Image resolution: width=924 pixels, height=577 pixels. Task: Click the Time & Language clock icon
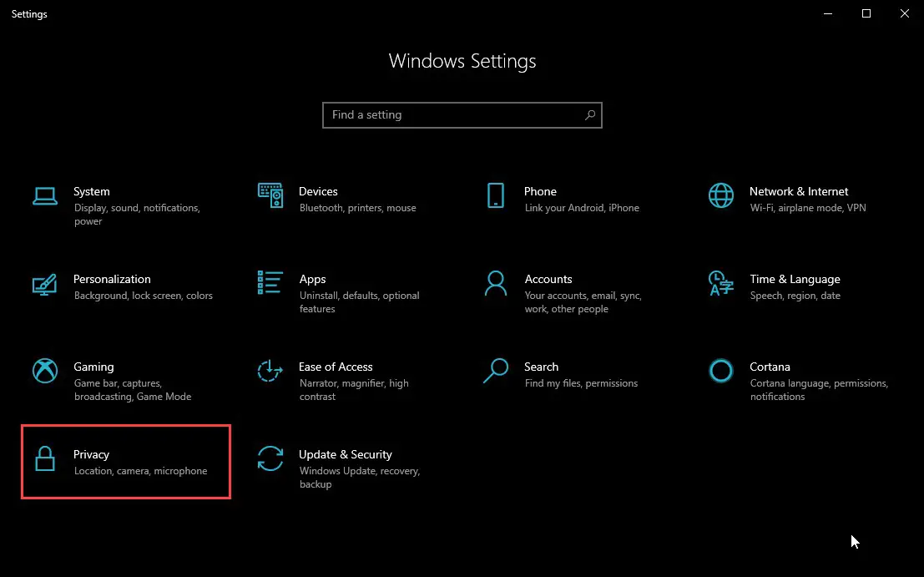[720, 285]
